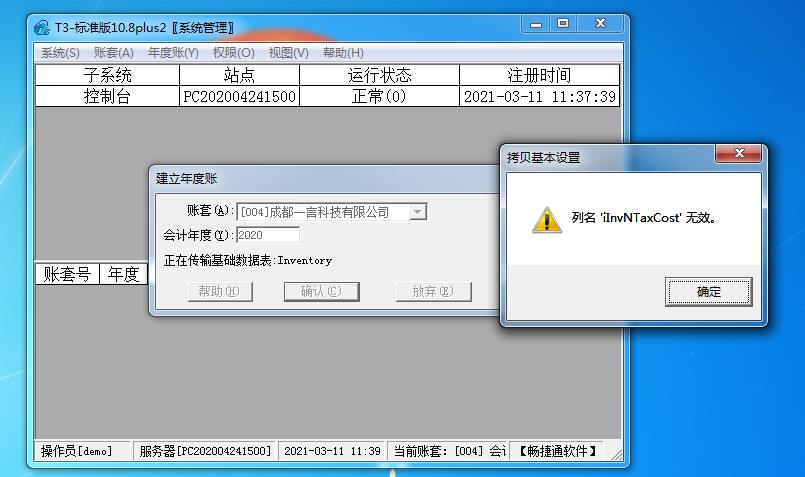Open the 系统(S) menu

(x=60, y=53)
